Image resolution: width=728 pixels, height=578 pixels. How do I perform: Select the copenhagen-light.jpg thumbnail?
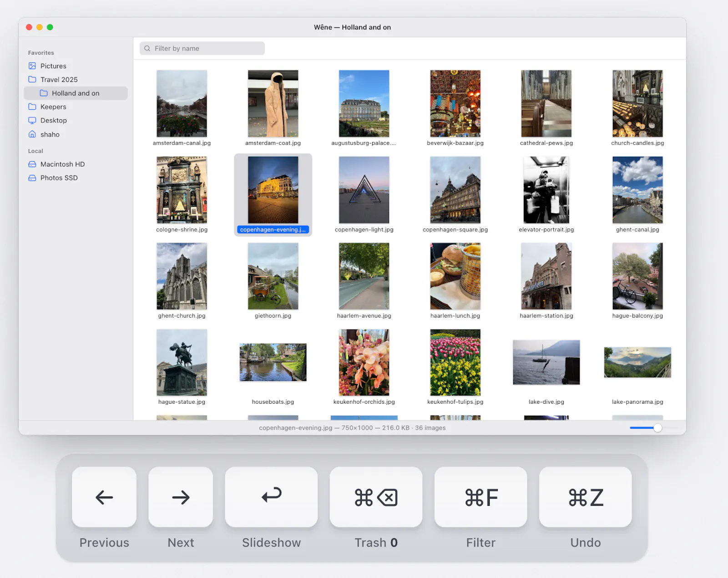coord(364,190)
